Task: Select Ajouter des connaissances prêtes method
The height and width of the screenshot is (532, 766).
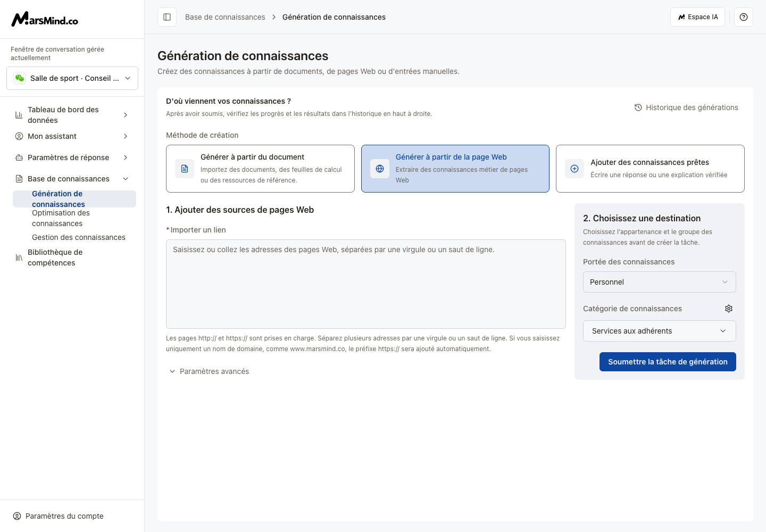Action: 650,169
